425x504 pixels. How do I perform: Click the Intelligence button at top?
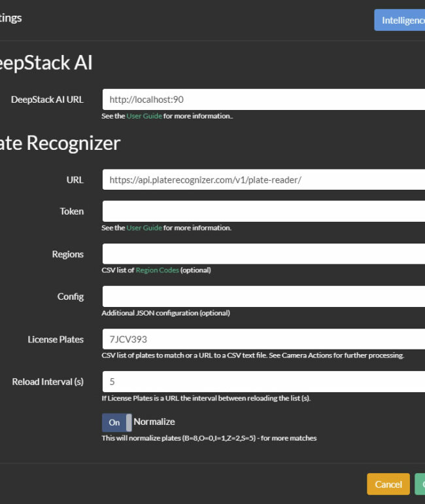(x=399, y=20)
